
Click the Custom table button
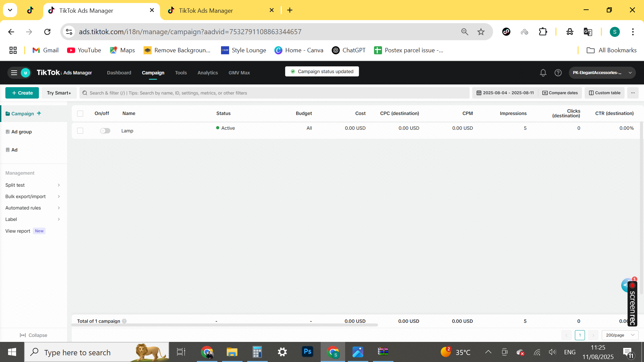[605, 93]
